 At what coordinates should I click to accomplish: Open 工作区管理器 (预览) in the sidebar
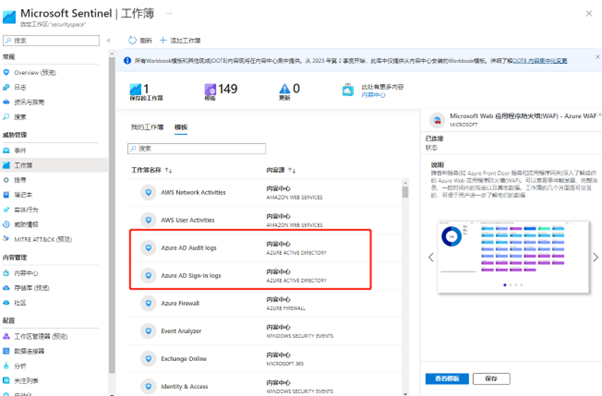tap(41, 336)
